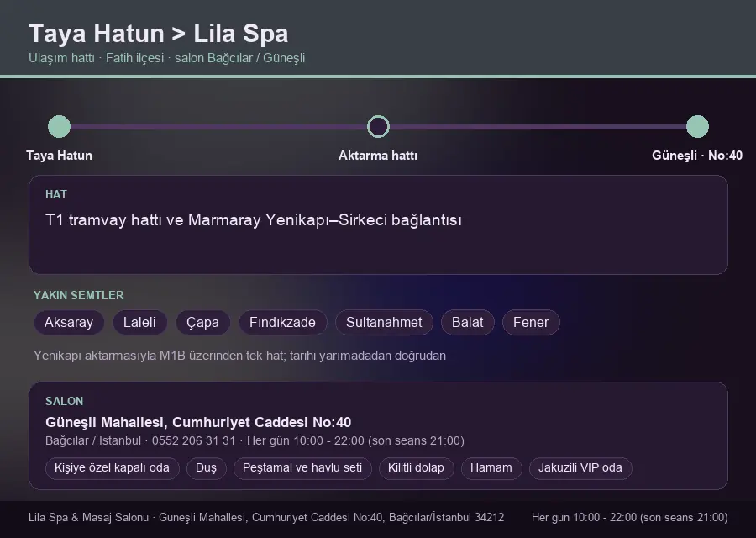Click the Bağcılar / İstanbul phone and hours line
This screenshot has width=756, height=538.
255,441
